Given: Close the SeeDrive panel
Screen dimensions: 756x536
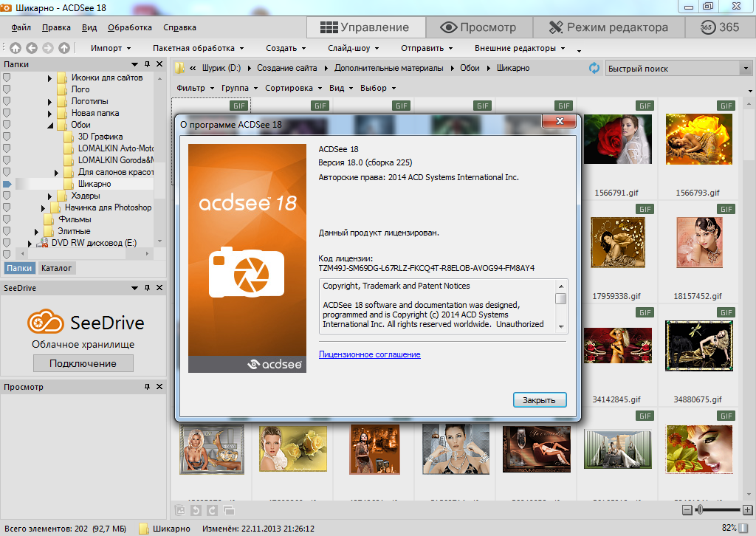Looking at the screenshot, I should pos(159,288).
